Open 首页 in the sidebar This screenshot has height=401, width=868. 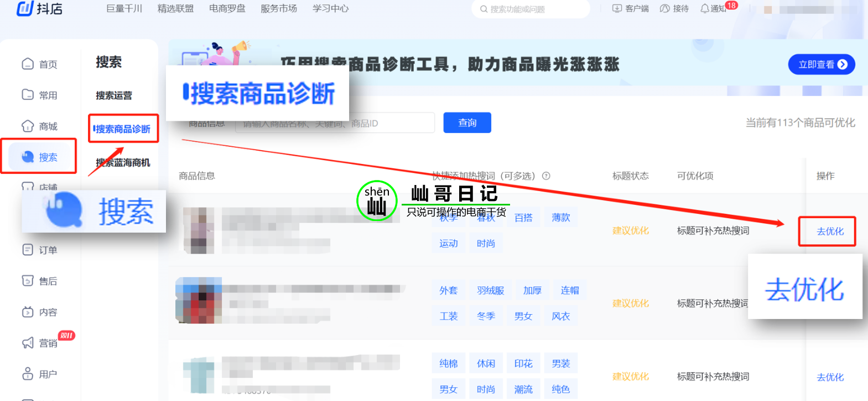point(39,64)
